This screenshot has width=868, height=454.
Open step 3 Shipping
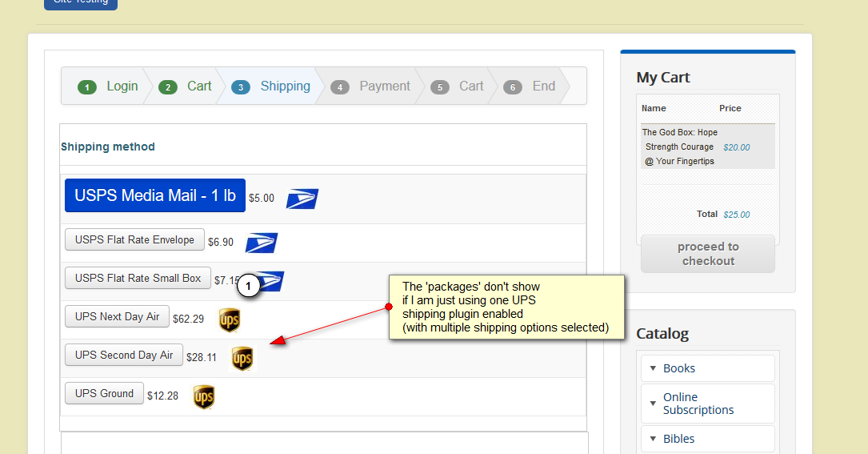(x=270, y=86)
